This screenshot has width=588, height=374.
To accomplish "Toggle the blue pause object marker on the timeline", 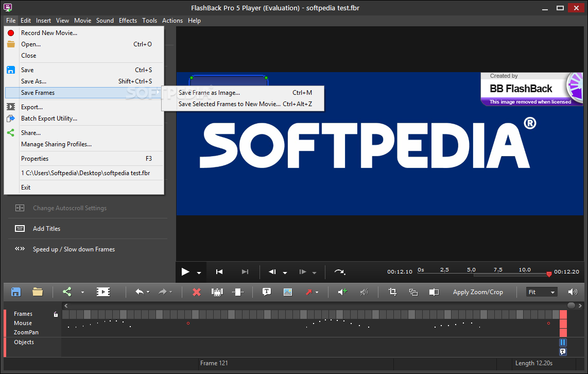I will tap(563, 342).
